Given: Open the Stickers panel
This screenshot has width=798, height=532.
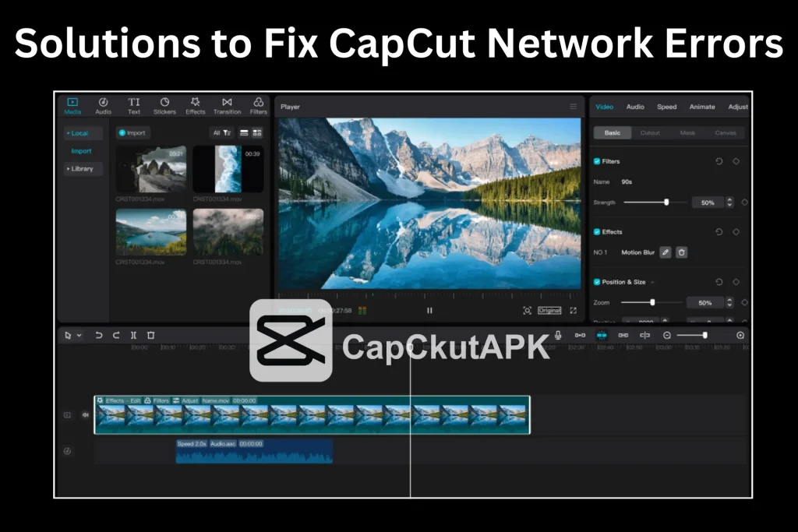Looking at the screenshot, I should coord(164,106).
